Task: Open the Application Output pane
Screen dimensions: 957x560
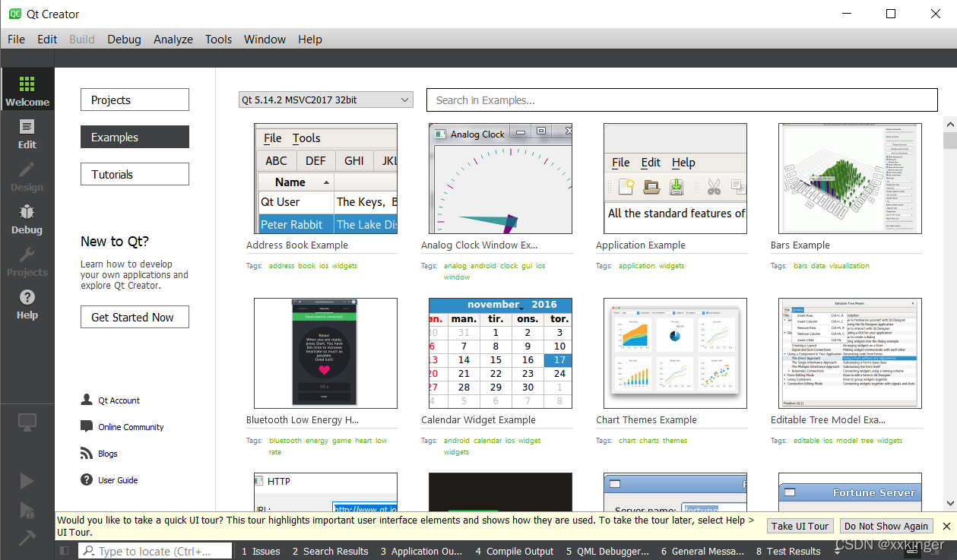Action: [421, 551]
